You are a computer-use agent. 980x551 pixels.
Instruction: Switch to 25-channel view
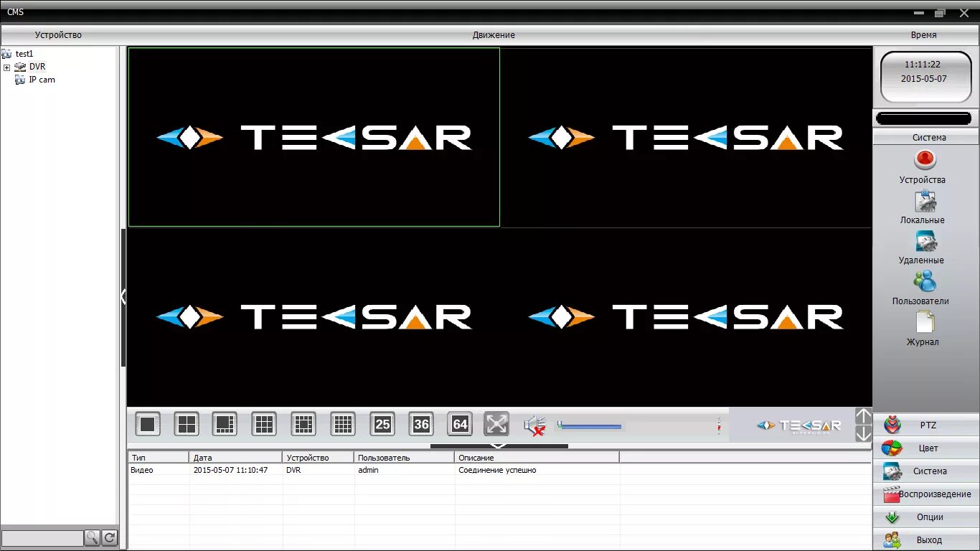coord(382,424)
